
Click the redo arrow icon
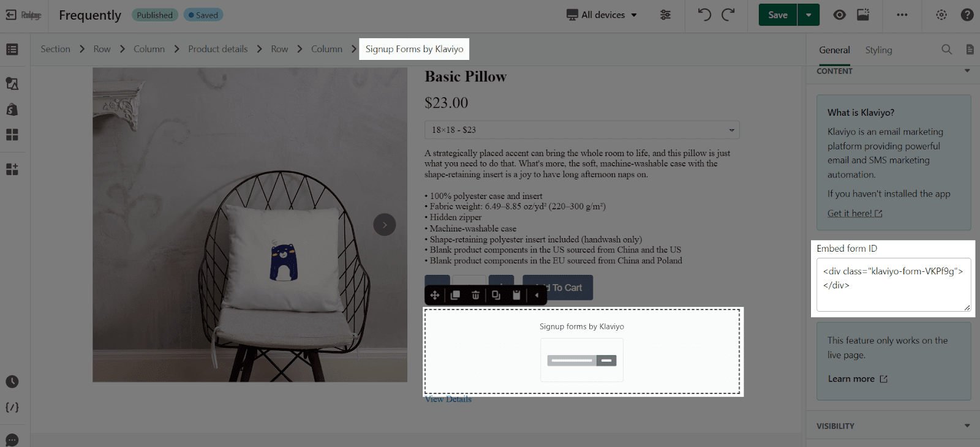click(x=728, y=15)
